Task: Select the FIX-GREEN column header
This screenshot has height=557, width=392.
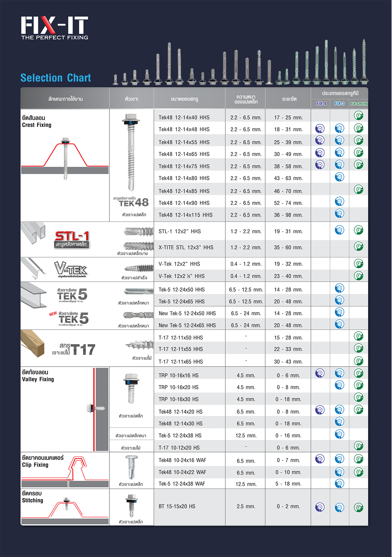Action: (x=359, y=104)
